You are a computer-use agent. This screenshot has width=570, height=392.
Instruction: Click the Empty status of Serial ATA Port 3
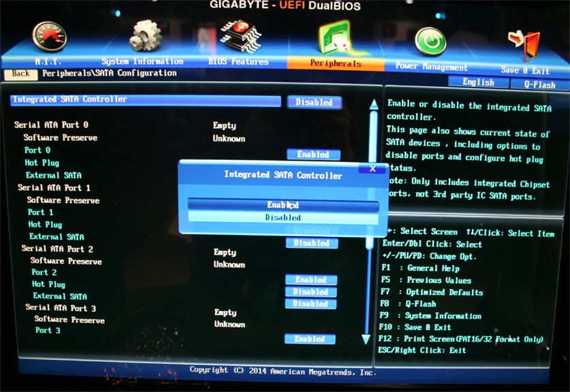tap(225, 312)
